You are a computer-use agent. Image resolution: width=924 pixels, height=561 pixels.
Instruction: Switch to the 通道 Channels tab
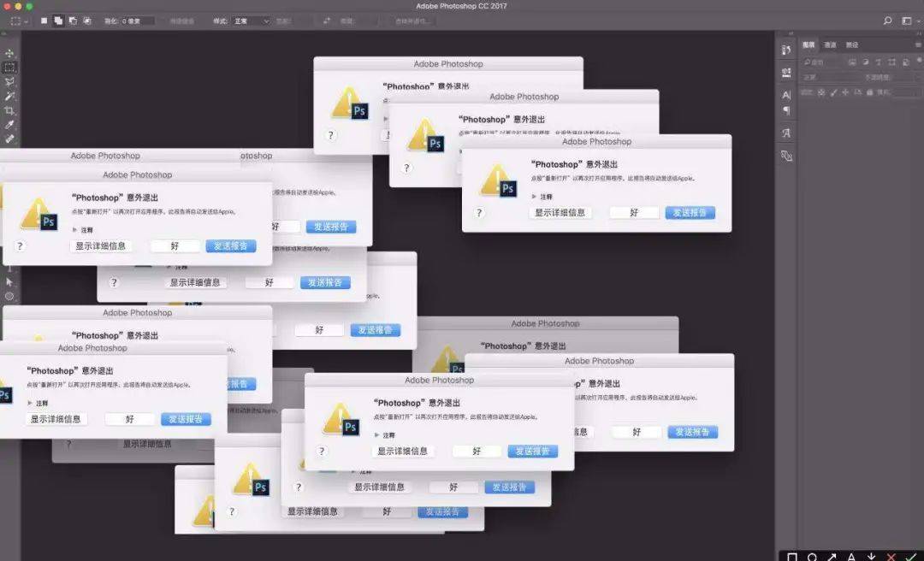830,44
